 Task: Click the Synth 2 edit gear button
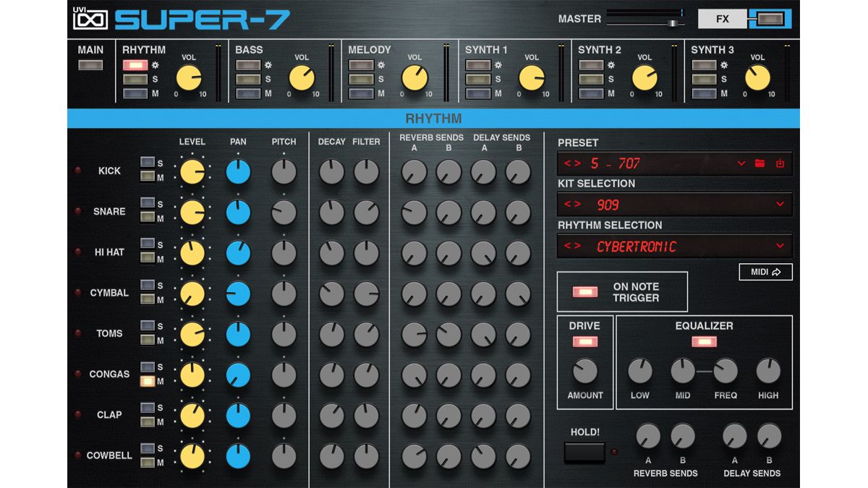611,65
